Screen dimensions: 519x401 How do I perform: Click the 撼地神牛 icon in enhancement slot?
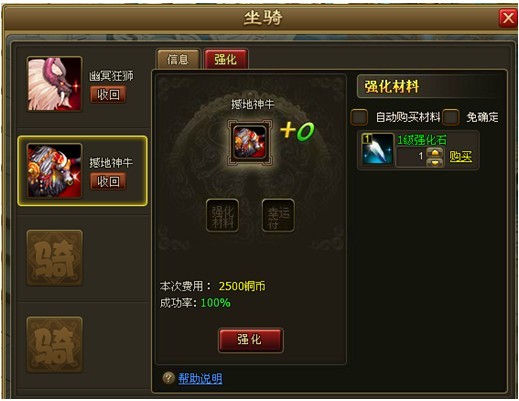(x=250, y=143)
